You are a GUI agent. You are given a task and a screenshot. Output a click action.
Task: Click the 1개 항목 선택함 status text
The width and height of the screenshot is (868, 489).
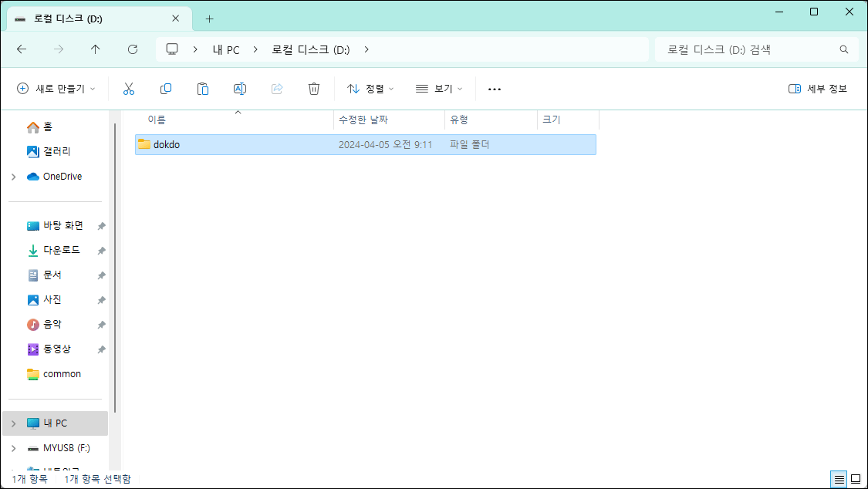[97, 479]
